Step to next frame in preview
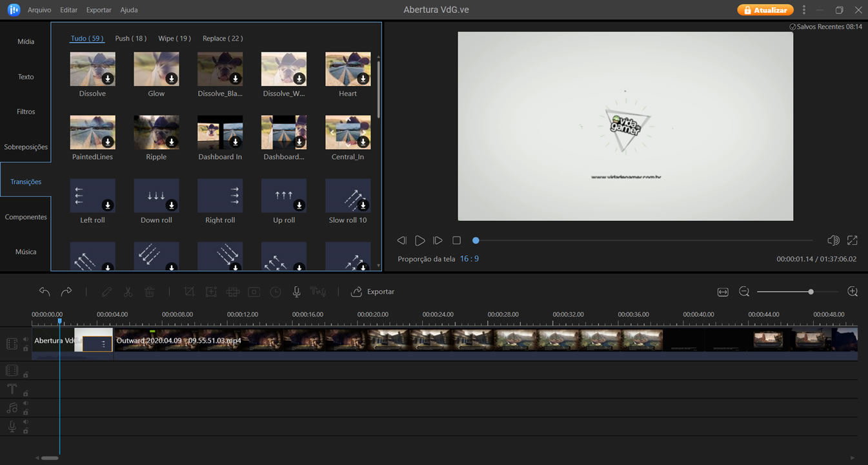The width and height of the screenshot is (868, 465). (438, 240)
